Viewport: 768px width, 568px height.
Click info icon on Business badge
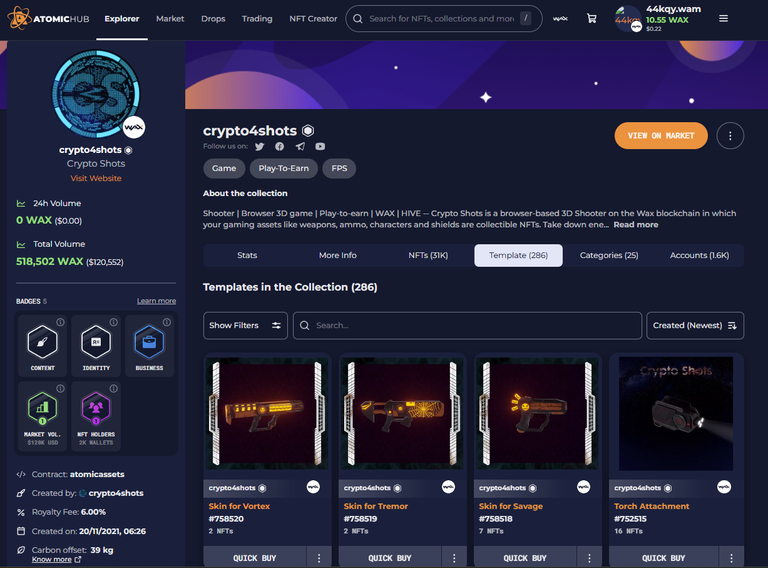[x=167, y=322]
